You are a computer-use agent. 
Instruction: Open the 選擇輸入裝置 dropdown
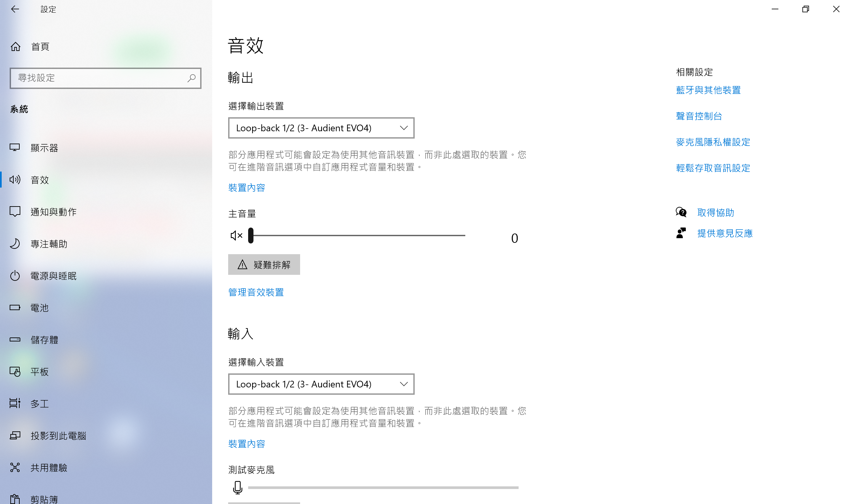321,384
